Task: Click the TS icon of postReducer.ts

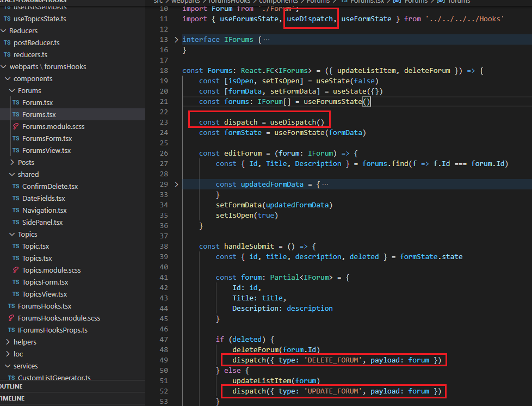Action: pos(7,43)
